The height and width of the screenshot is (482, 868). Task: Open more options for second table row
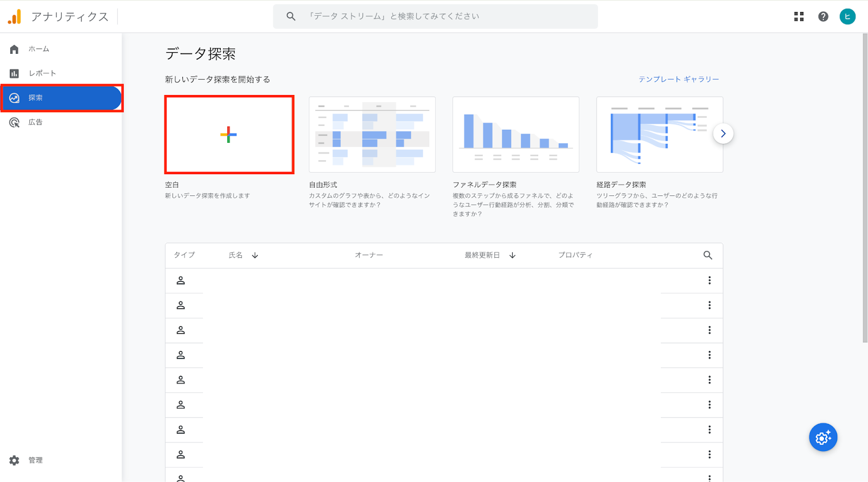tap(710, 306)
